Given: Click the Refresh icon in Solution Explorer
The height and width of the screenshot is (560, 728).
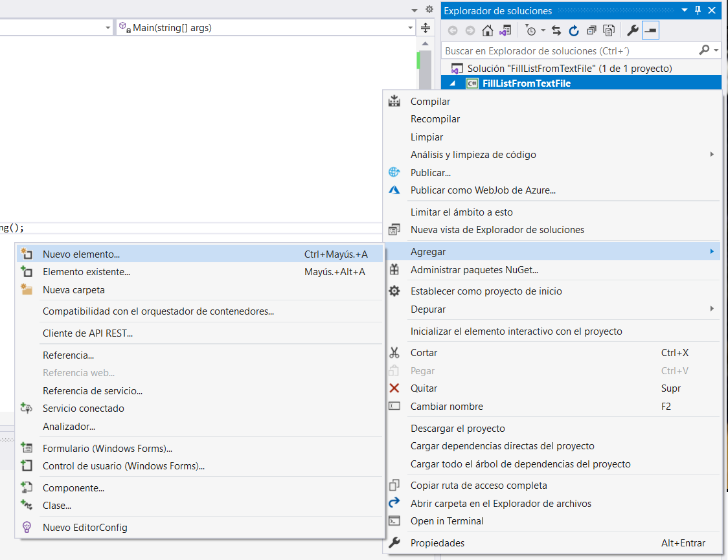Looking at the screenshot, I should click(x=574, y=30).
